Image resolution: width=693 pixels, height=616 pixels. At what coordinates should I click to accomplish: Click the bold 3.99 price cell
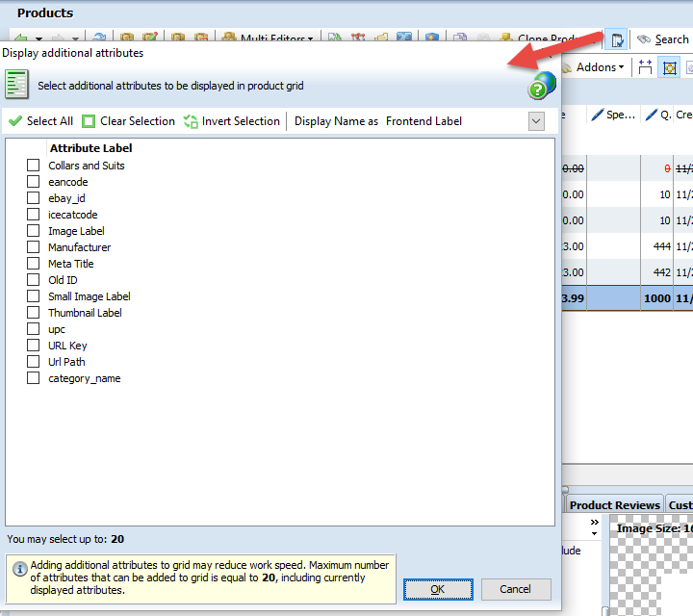[574, 298]
